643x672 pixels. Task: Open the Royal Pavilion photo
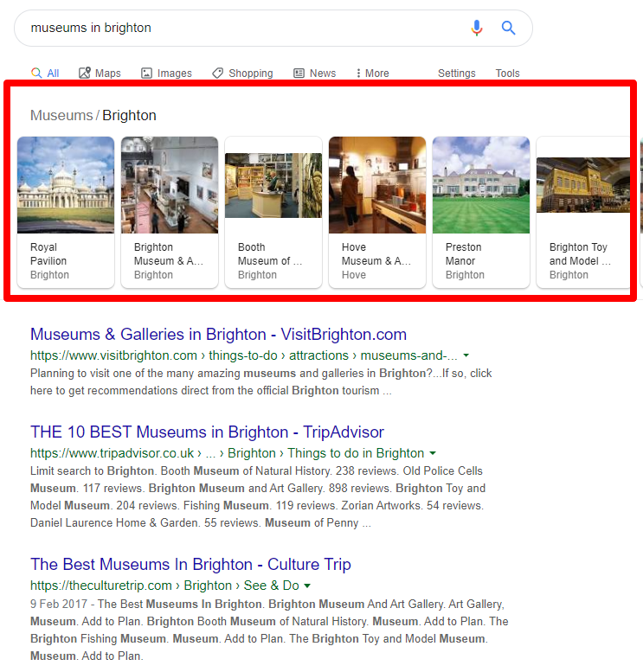point(66,185)
